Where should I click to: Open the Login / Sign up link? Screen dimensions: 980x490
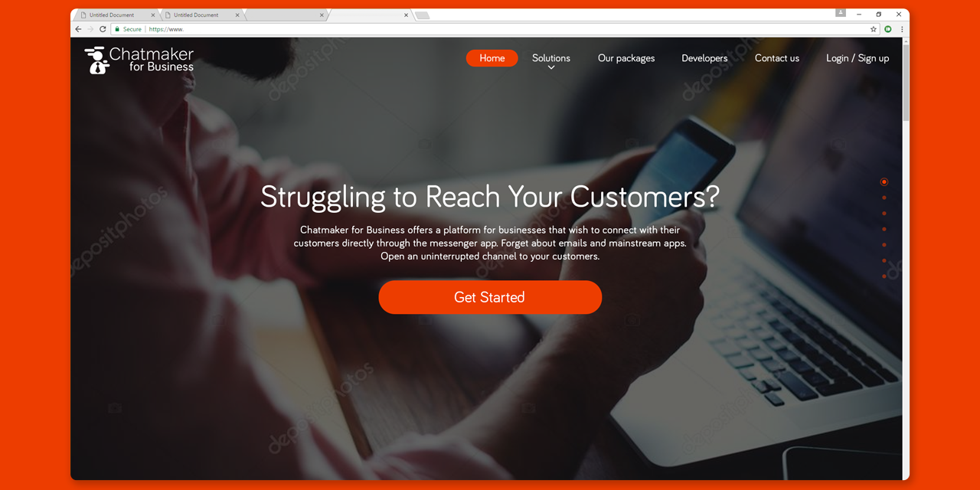coord(857,58)
